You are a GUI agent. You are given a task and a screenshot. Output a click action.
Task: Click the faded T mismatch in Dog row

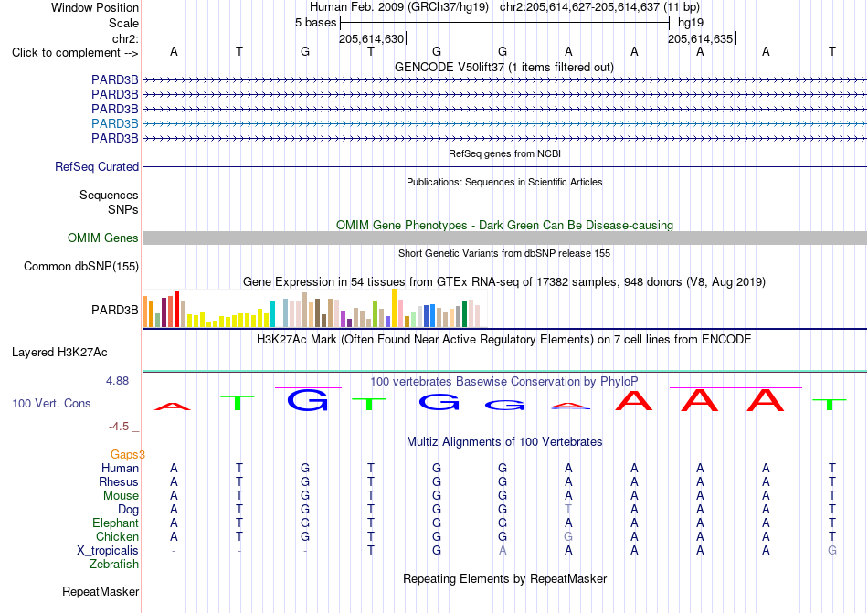tap(568, 509)
